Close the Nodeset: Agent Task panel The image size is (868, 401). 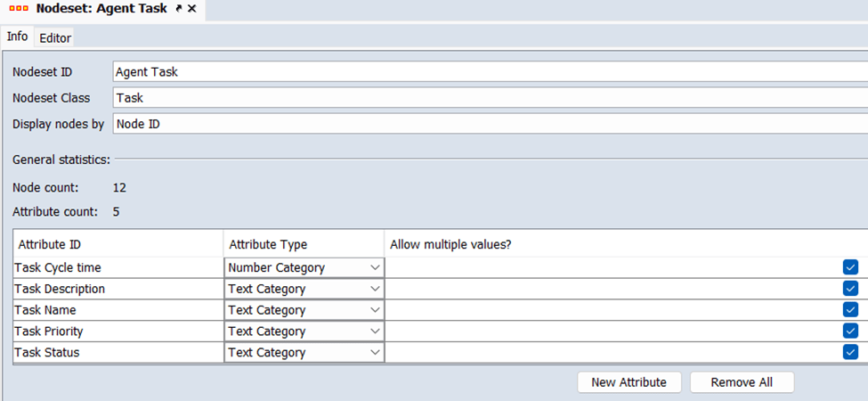point(191,9)
